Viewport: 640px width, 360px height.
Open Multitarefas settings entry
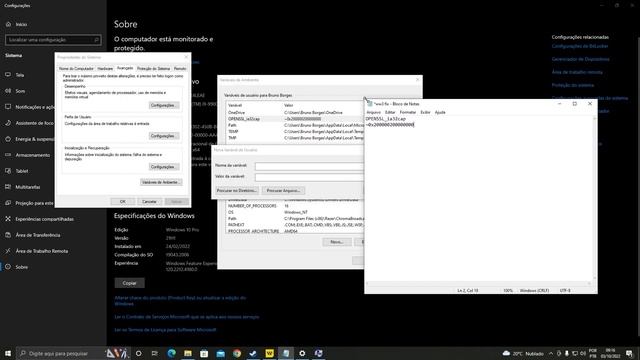click(23, 187)
